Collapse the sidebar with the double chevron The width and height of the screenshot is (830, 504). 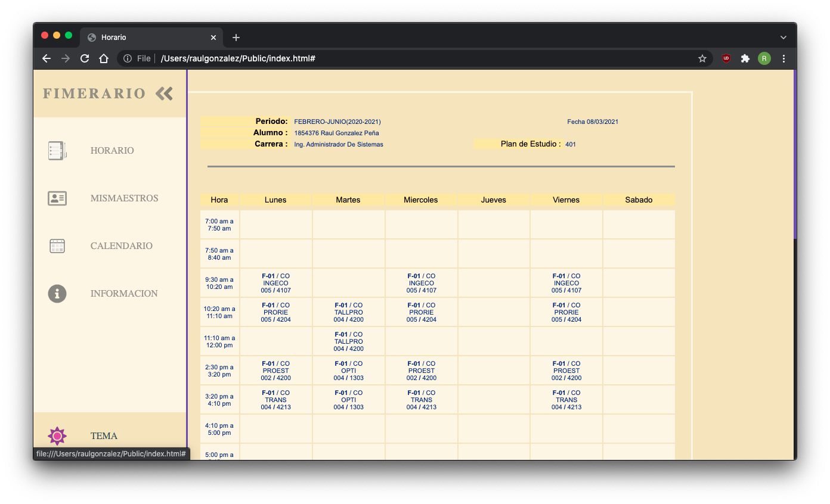pyautogui.click(x=164, y=94)
